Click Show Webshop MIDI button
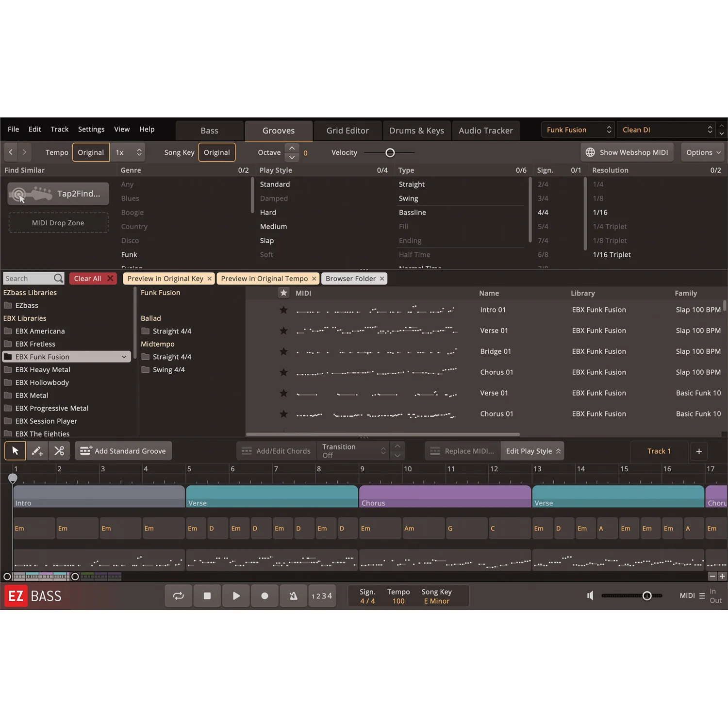This screenshot has width=728, height=728. tap(627, 152)
